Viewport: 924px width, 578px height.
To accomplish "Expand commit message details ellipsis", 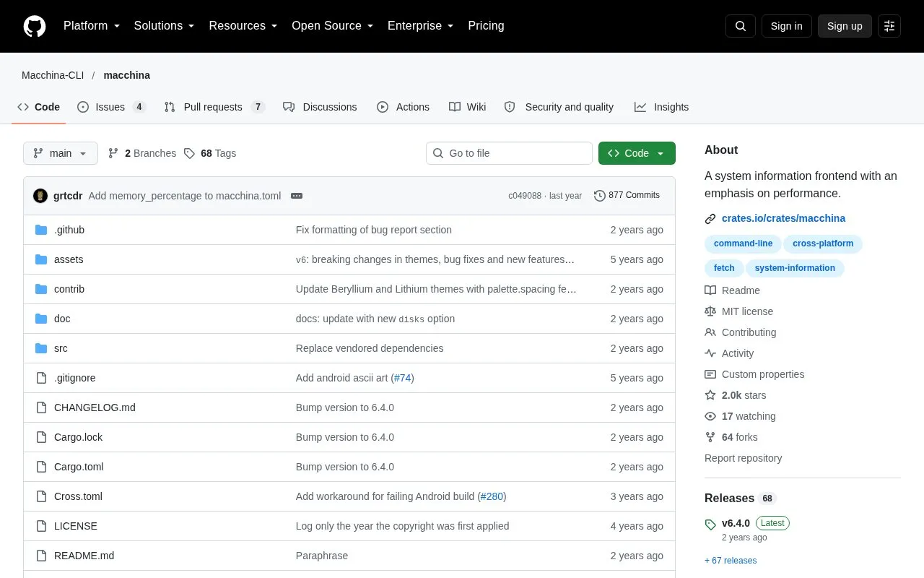I will pyautogui.click(x=297, y=196).
